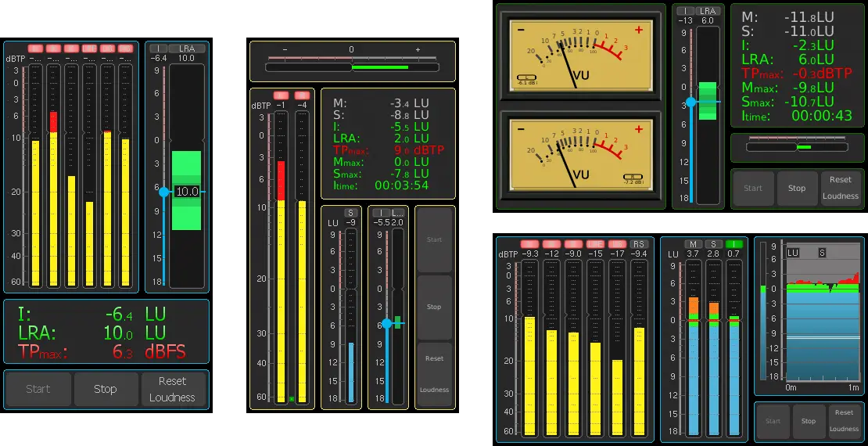Click the RS channel label above the meters
This screenshot has height=446, width=868.
[640, 244]
